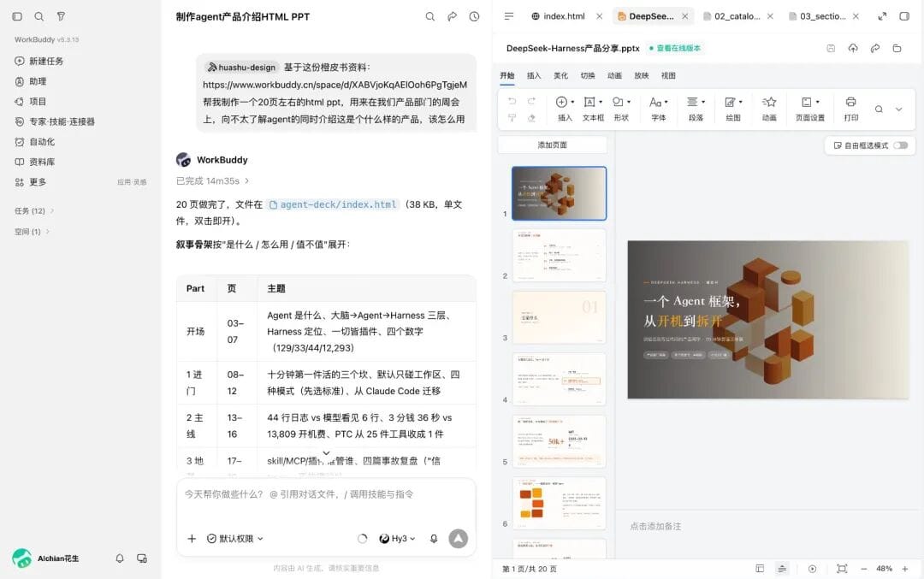This screenshot has width=924, height=579.
Task: Open the 段落 paragraph dropdown
Action: pyautogui.click(x=696, y=109)
